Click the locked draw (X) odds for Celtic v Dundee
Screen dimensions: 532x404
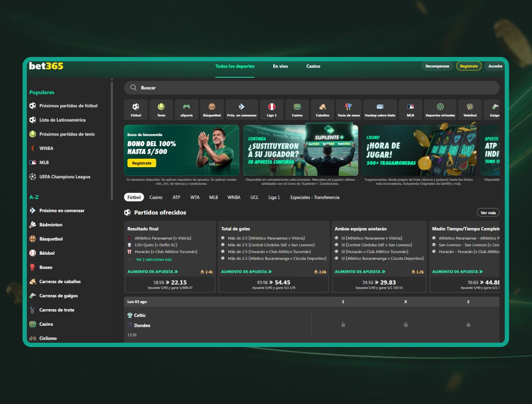[406, 325]
